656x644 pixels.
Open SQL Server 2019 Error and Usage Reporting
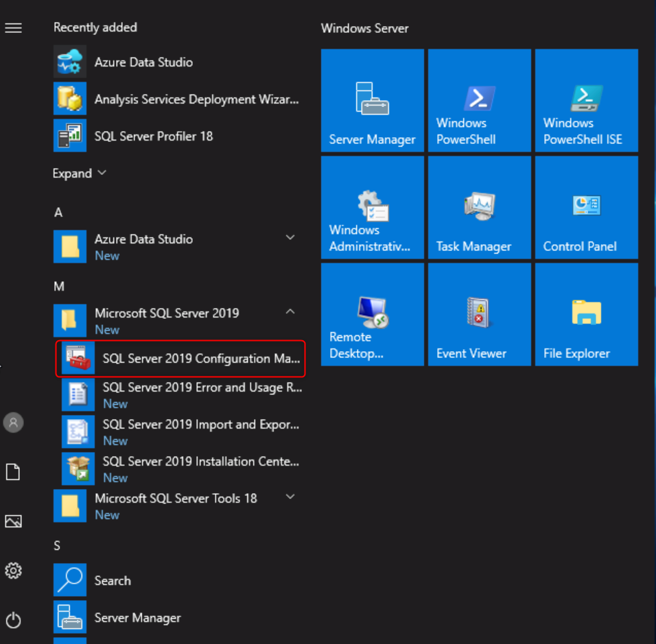coord(182,395)
